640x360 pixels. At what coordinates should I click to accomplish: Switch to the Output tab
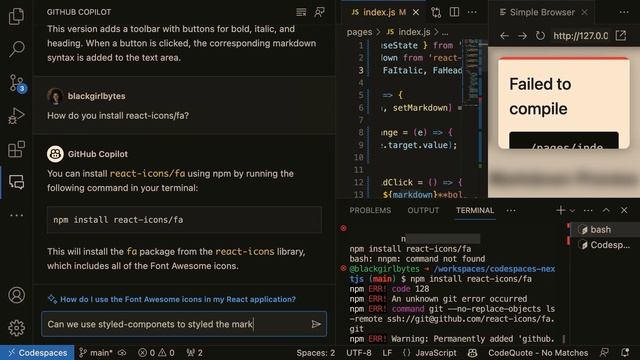click(x=423, y=211)
